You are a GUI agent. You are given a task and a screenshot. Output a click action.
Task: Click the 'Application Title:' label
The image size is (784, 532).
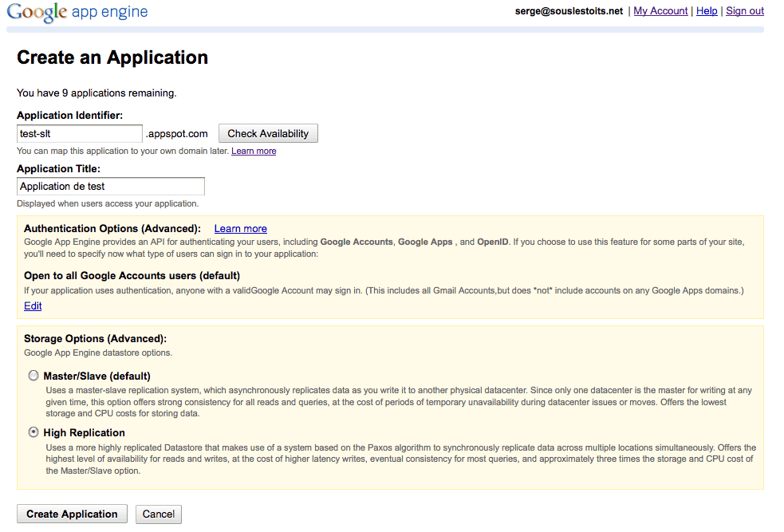(x=58, y=169)
